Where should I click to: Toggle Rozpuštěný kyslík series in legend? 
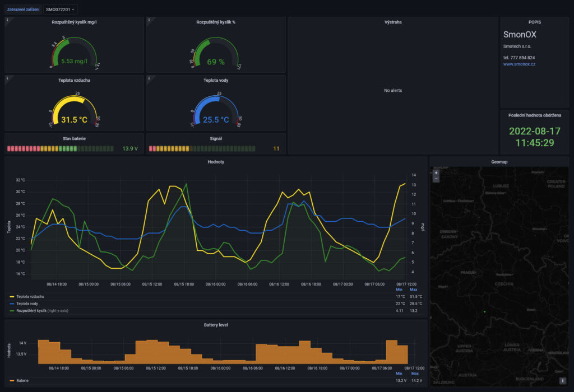tap(33, 310)
